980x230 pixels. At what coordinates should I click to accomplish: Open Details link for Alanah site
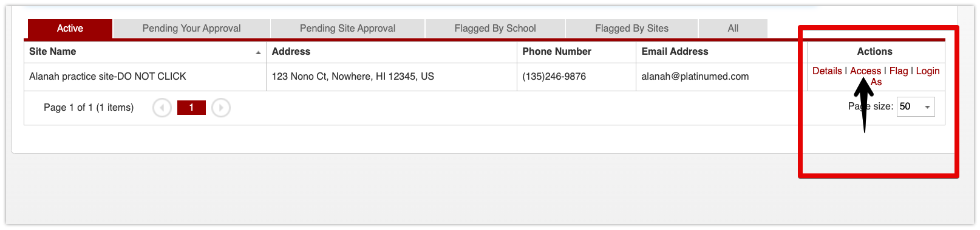click(x=827, y=71)
